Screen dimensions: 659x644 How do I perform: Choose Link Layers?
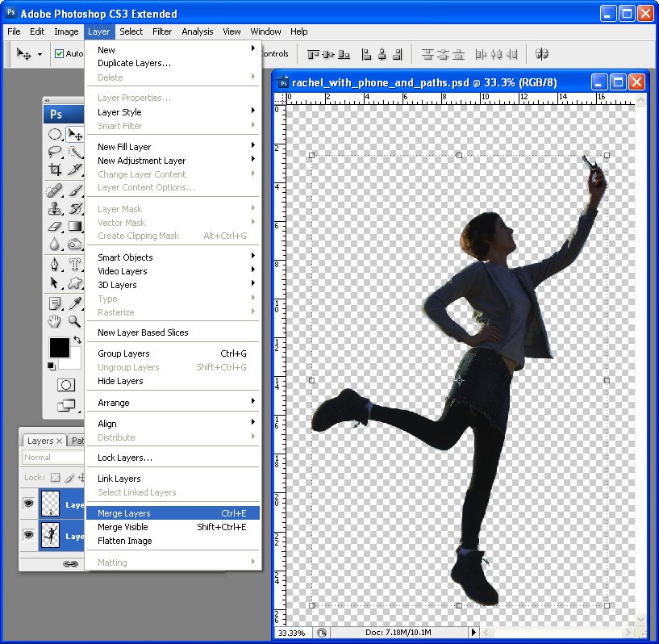point(173,479)
